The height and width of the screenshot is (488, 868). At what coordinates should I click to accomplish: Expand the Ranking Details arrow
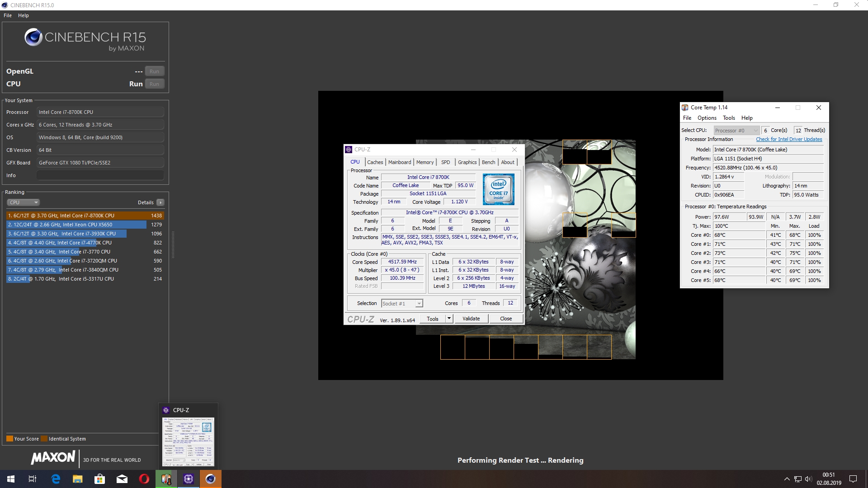pyautogui.click(x=160, y=202)
